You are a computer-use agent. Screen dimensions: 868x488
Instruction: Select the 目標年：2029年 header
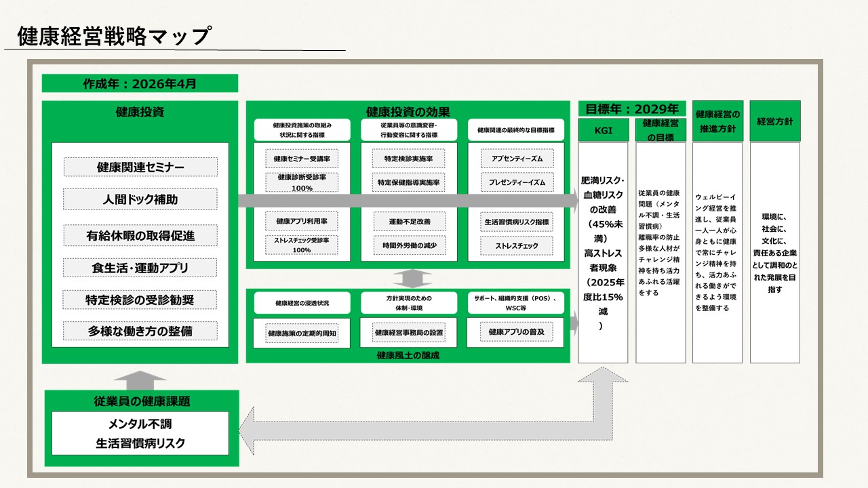pos(632,108)
